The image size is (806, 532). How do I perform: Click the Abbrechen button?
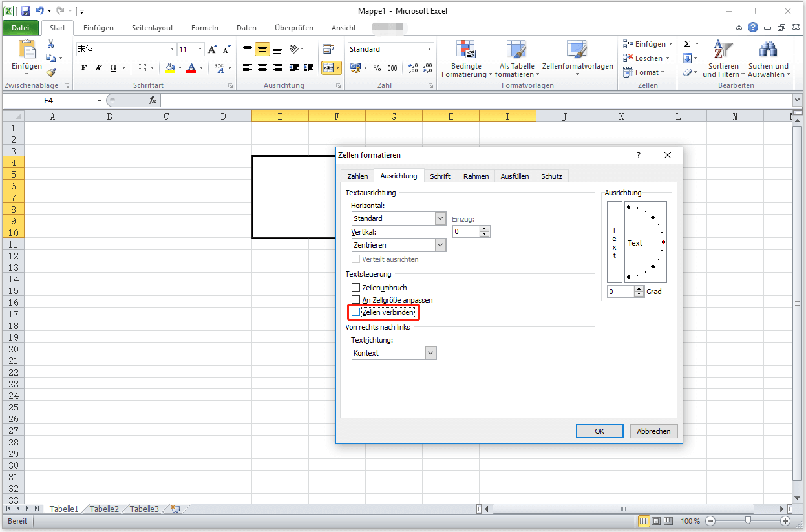(x=653, y=431)
